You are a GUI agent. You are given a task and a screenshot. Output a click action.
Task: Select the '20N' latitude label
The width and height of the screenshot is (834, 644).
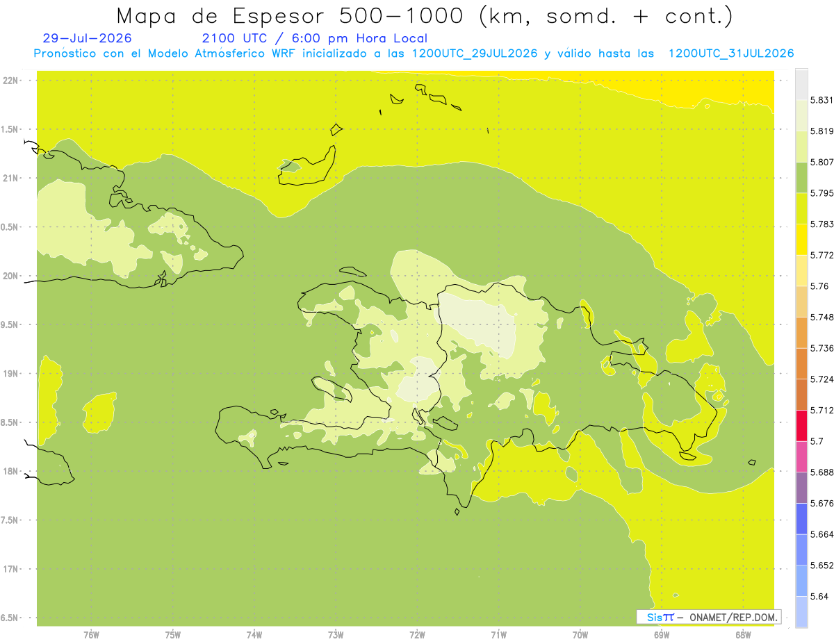click(10, 276)
